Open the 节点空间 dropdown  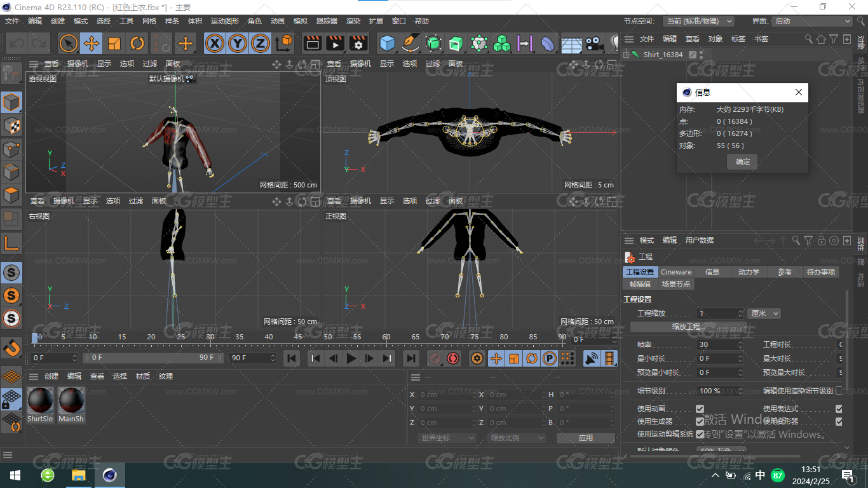(698, 21)
